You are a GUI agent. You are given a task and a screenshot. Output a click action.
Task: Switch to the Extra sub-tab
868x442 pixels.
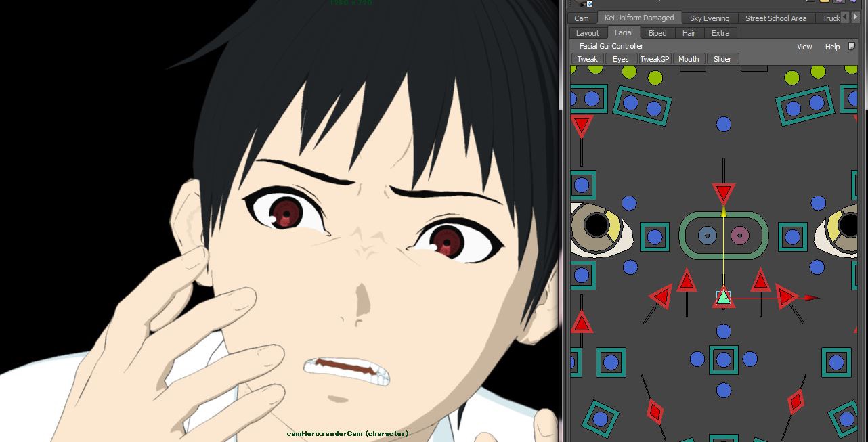click(x=720, y=33)
